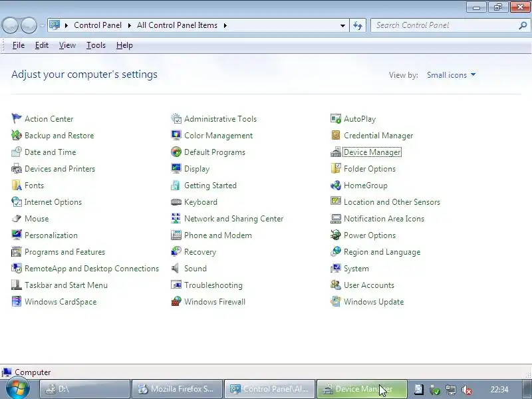This screenshot has width=532, height=399.
Task: Click the Sound speaker icon
Action: pos(175,269)
